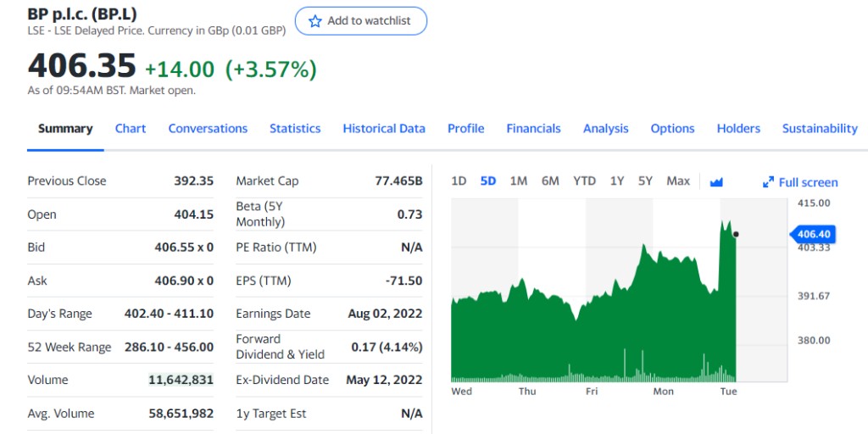Click the Holders tab
Image resolution: width=868 pixels, height=434 pixels.
(x=738, y=129)
